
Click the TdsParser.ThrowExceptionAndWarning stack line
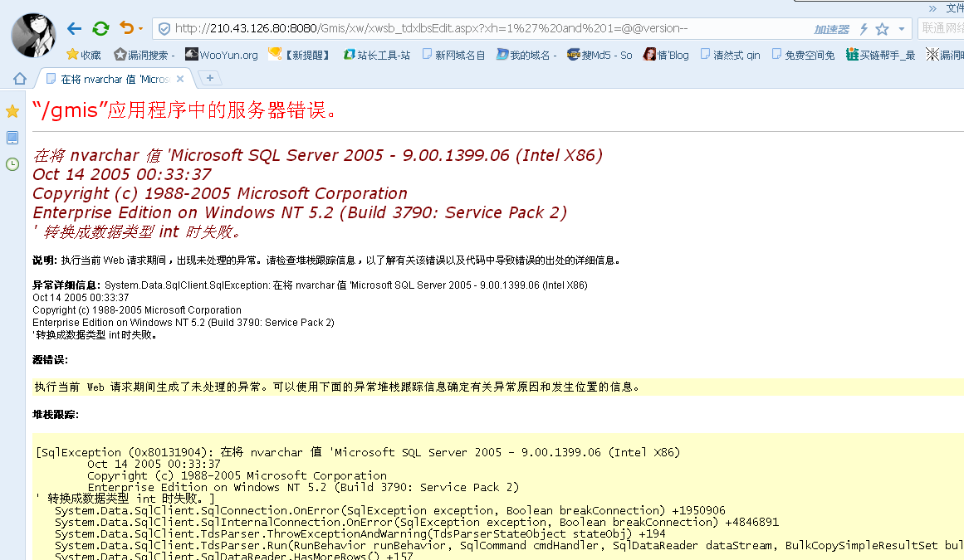coord(360,533)
